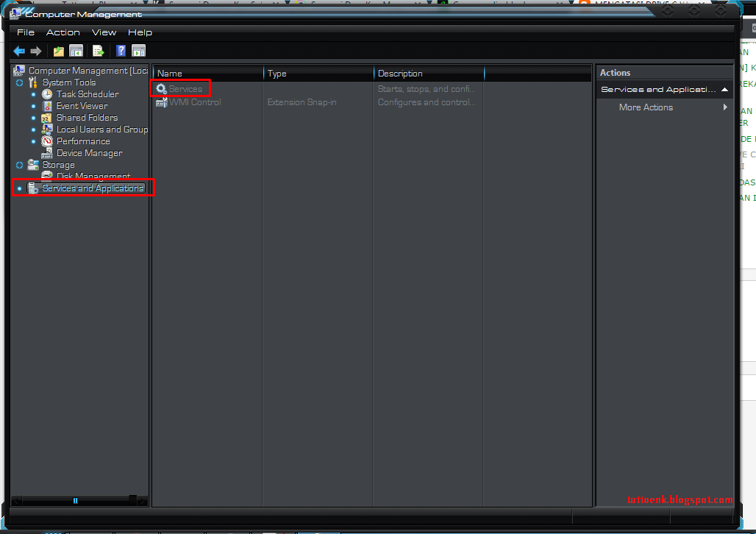
Task: Hide the Actions pane with its toolbar toggle
Action: tap(138, 51)
